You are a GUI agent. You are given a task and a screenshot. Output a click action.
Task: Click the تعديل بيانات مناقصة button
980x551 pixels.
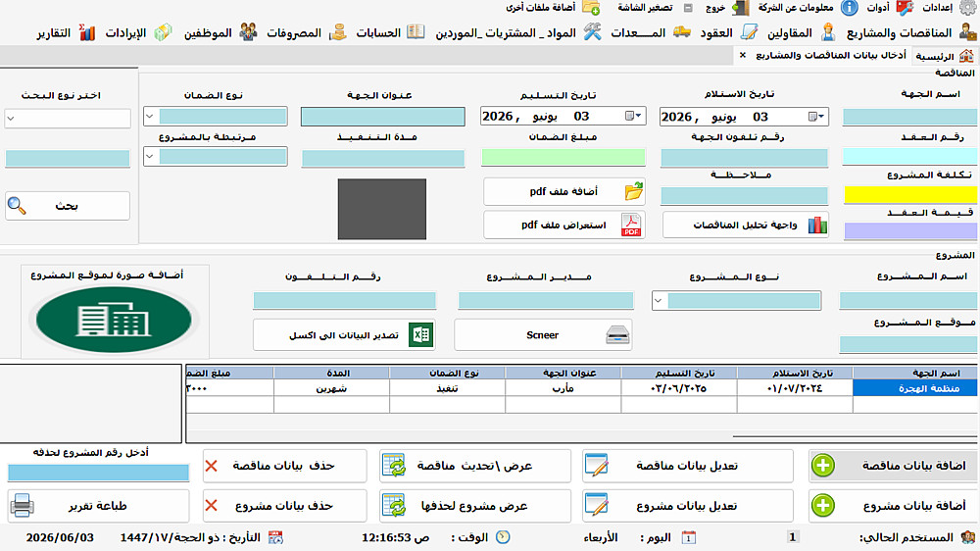(688, 466)
